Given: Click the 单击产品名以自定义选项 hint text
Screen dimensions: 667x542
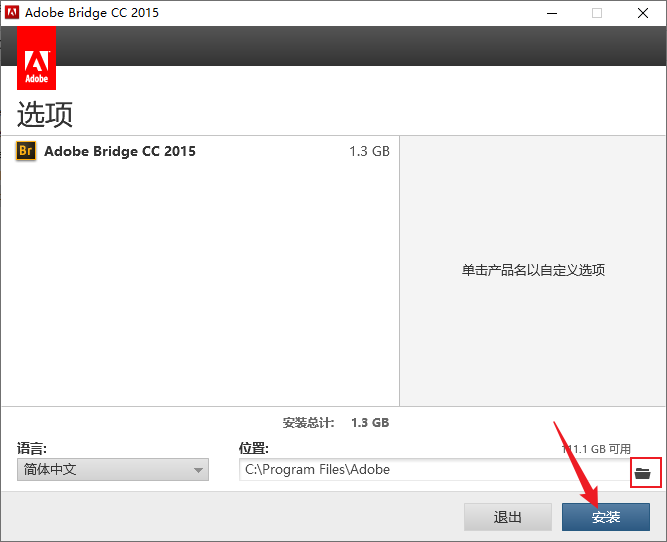Looking at the screenshot, I should pos(533,270).
